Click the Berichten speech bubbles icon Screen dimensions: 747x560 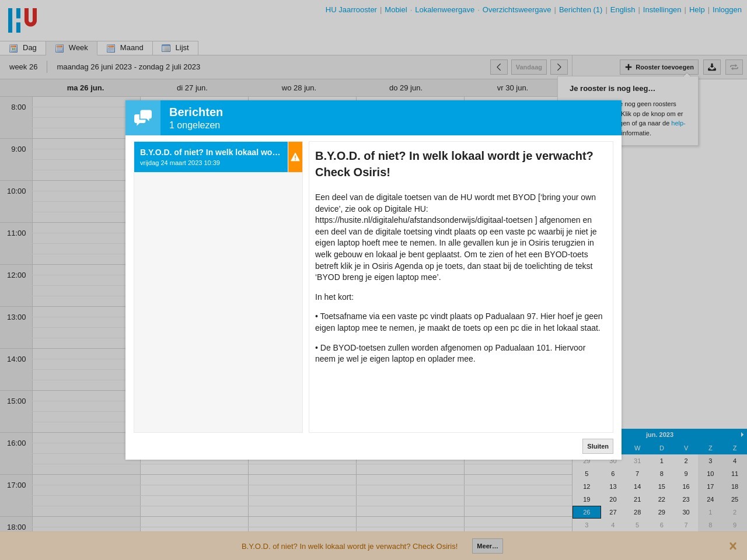pyautogui.click(x=143, y=118)
